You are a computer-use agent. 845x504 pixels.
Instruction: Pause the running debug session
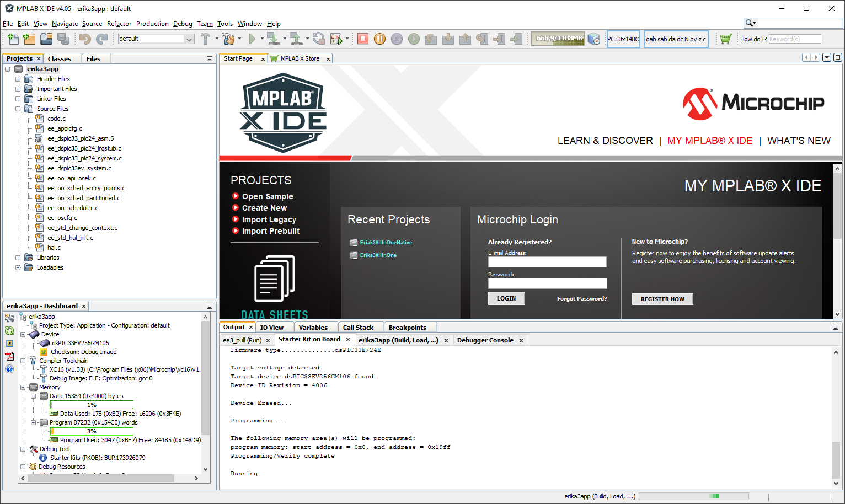tap(380, 39)
